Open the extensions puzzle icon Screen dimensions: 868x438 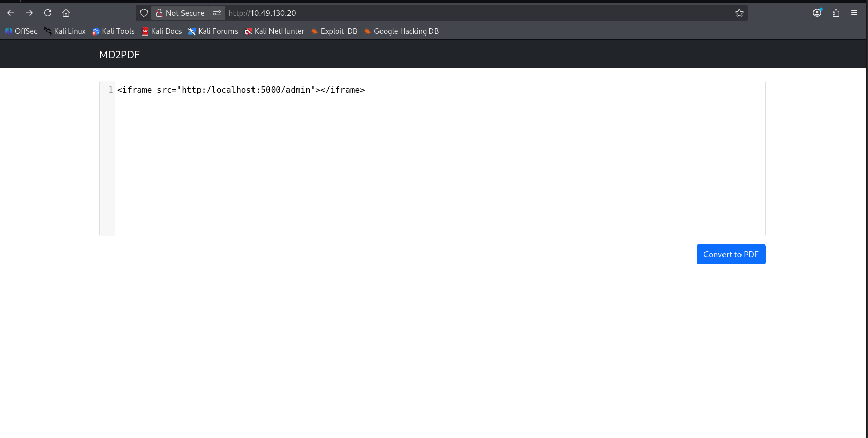(836, 13)
